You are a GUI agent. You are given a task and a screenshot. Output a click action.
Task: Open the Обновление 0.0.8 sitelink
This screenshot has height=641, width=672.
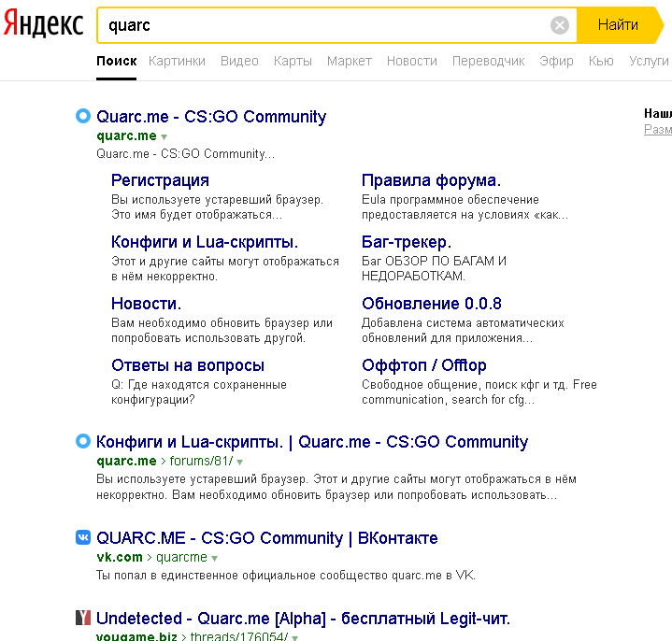432,304
